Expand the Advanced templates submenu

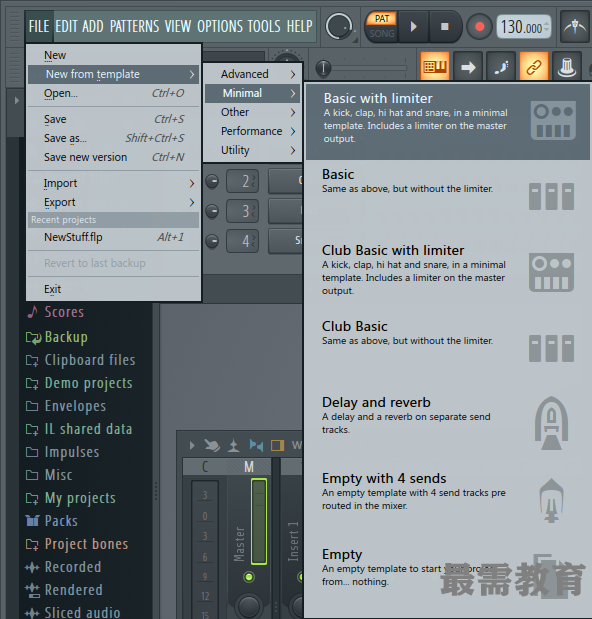pyautogui.click(x=253, y=74)
